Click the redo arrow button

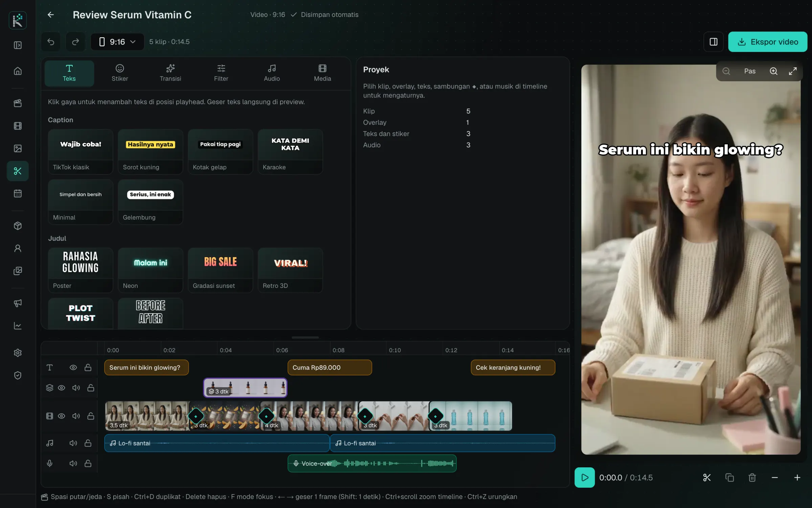tap(75, 42)
